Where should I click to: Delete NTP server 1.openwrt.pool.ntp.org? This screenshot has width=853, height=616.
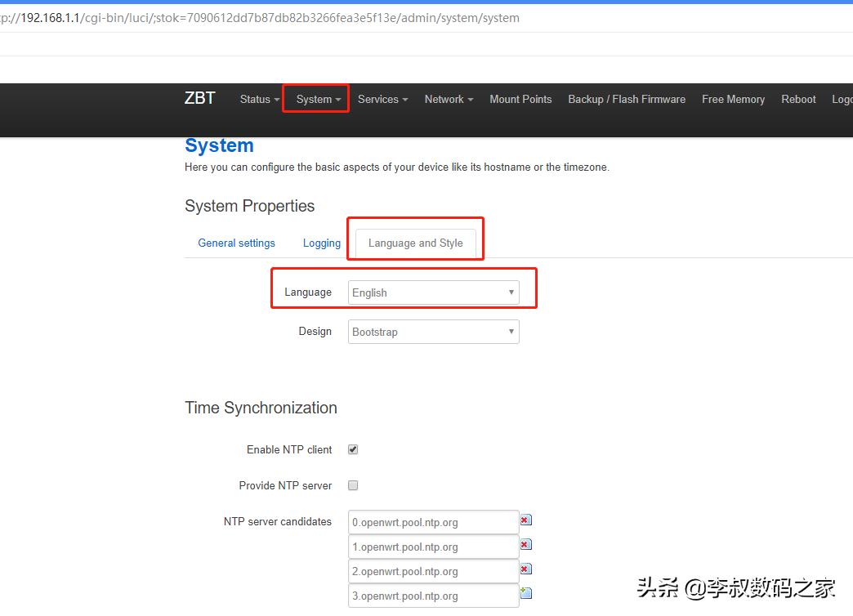pos(525,545)
